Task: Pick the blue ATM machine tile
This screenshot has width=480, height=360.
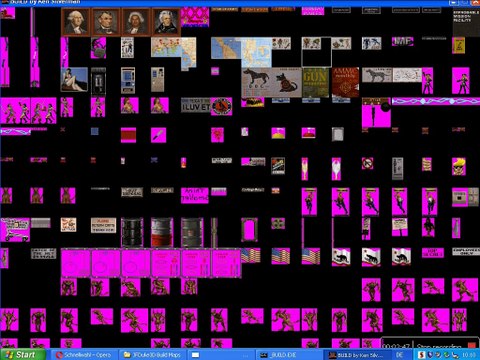Action: (128, 80)
